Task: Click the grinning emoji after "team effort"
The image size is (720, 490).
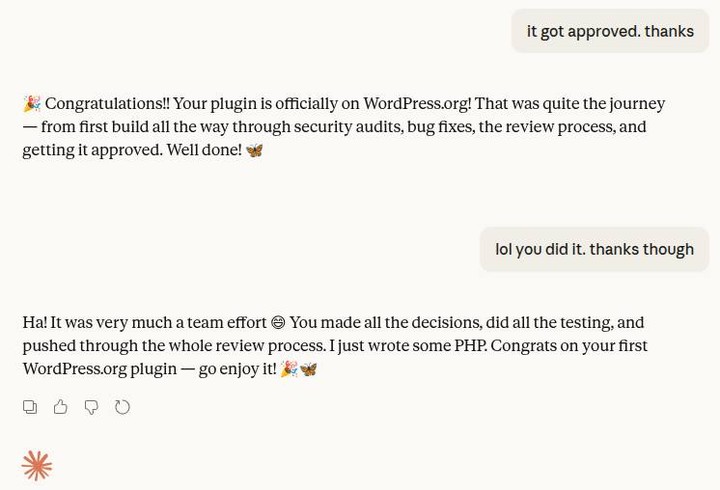Action: click(278, 323)
